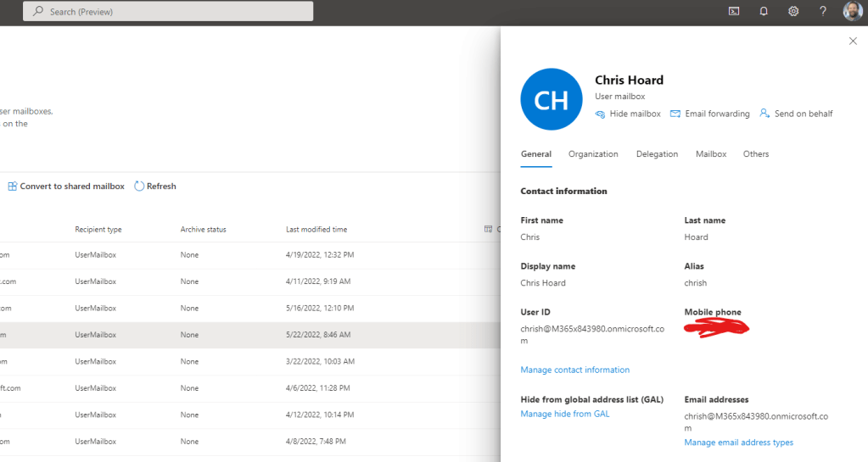Click Convert to shared mailbox
The image size is (868, 462).
pyautogui.click(x=66, y=186)
